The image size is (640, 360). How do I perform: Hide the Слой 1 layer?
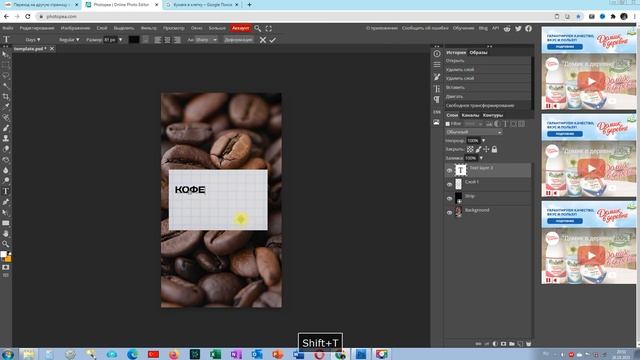click(449, 184)
